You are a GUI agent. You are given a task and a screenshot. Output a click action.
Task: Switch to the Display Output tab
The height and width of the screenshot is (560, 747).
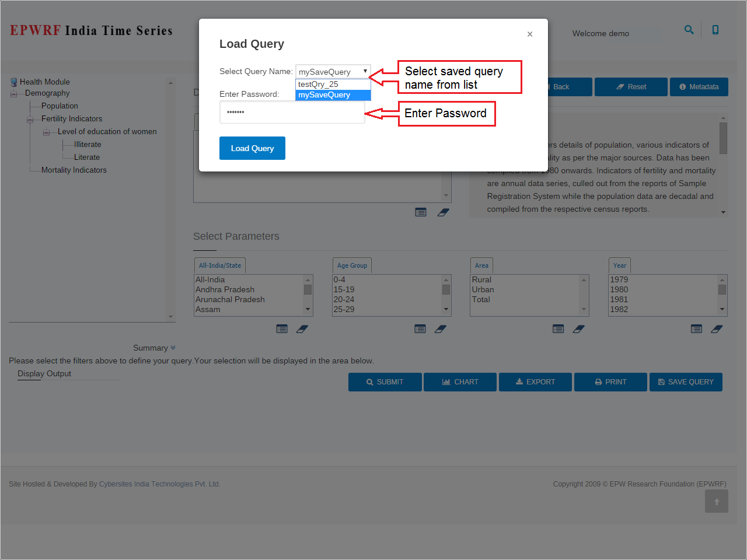44,374
